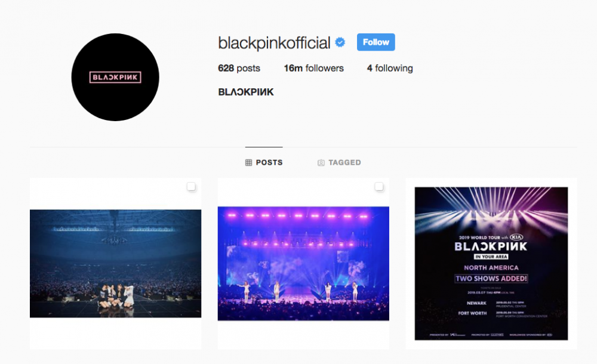
Task: Click the Newark show date on poster
Action: click(x=510, y=303)
